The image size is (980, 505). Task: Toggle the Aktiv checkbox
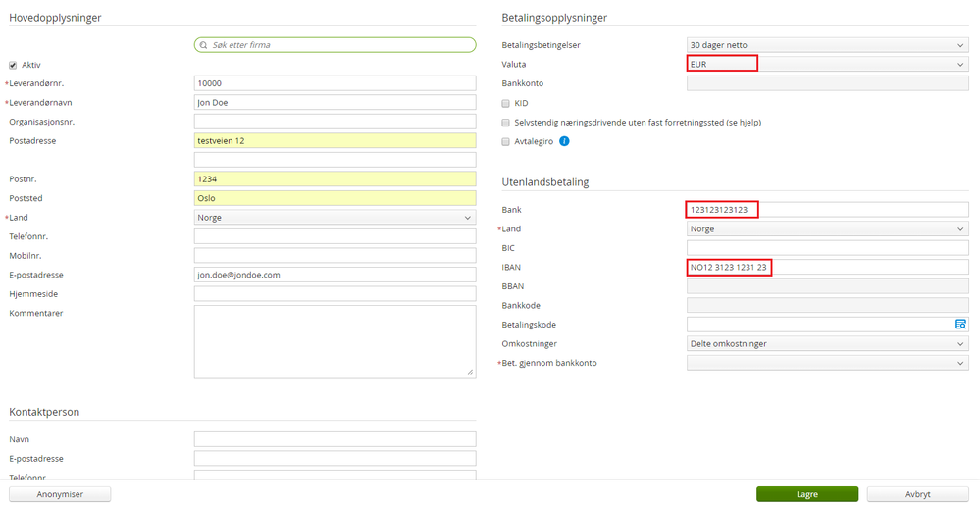click(x=14, y=65)
